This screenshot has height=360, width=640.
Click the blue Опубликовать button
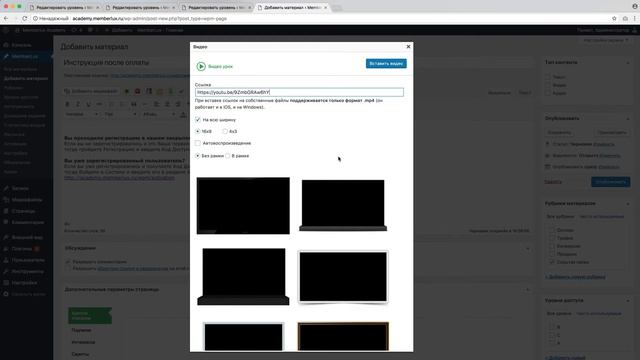(x=611, y=182)
